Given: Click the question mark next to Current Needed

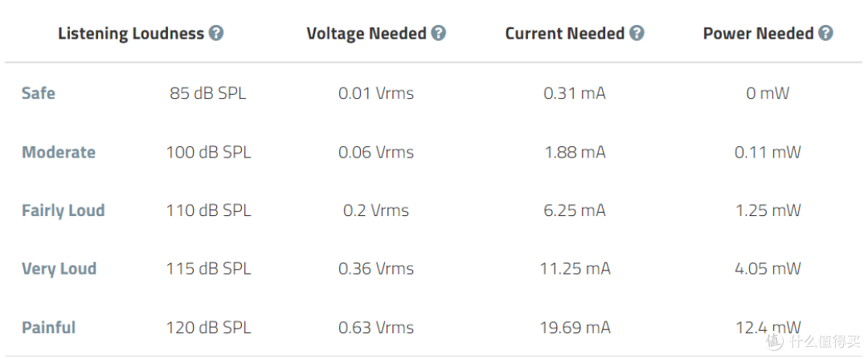Looking at the screenshot, I should click(637, 34).
